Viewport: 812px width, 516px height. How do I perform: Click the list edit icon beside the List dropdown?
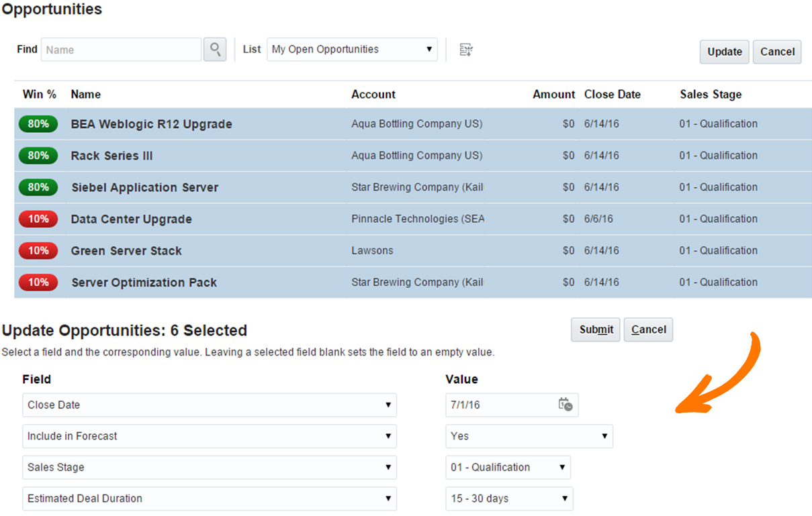pyautogui.click(x=466, y=50)
